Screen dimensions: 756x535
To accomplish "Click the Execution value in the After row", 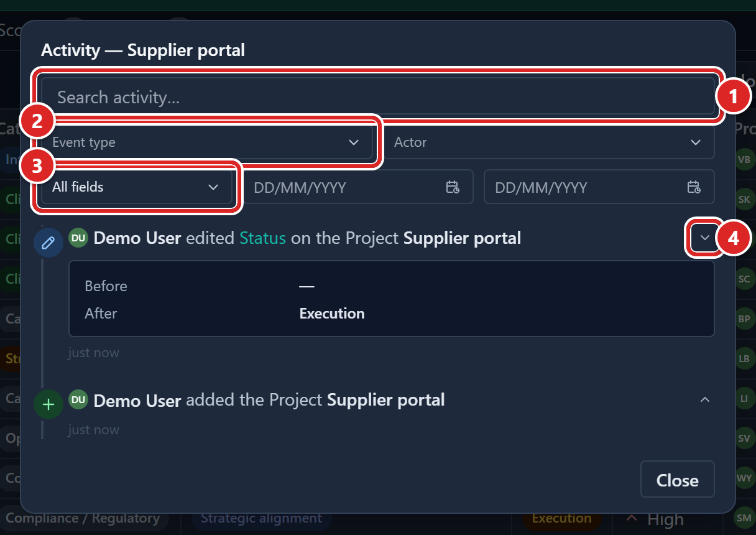I will tap(332, 314).
